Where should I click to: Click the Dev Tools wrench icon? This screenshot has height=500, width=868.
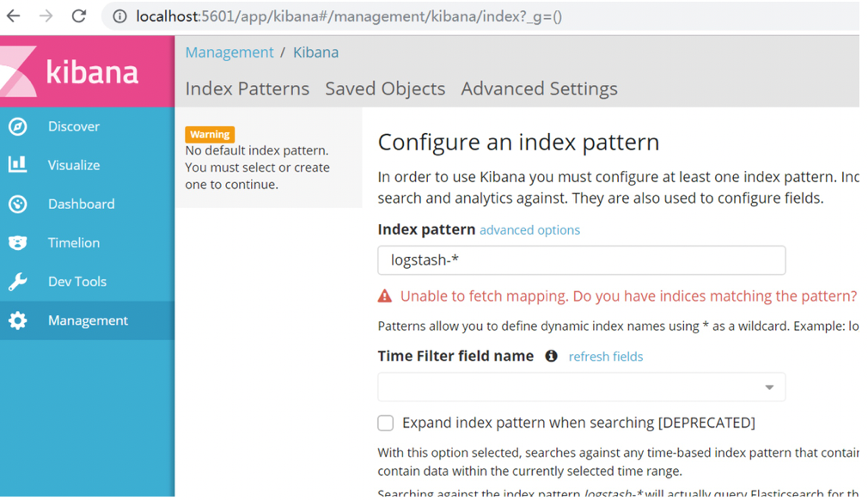coord(18,282)
